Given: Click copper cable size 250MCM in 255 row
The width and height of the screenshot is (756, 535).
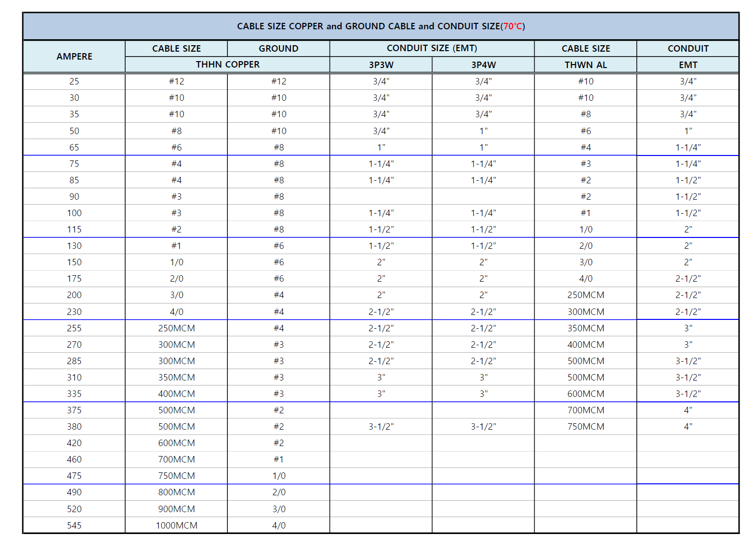Looking at the screenshot, I should pyautogui.click(x=177, y=328).
